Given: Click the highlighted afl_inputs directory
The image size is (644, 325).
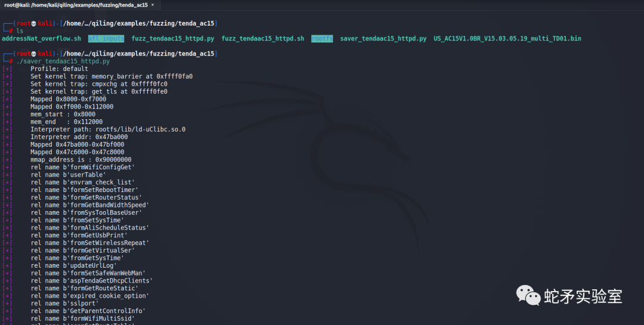Looking at the screenshot, I should point(106,39).
